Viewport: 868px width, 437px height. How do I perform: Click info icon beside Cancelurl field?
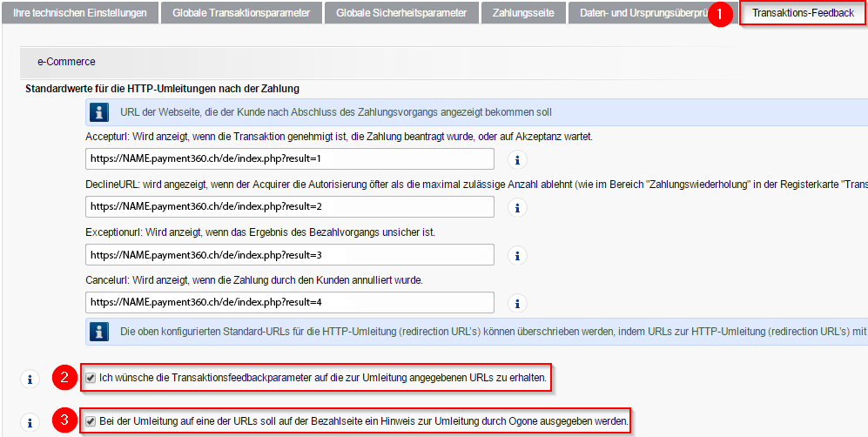coord(518,303)
